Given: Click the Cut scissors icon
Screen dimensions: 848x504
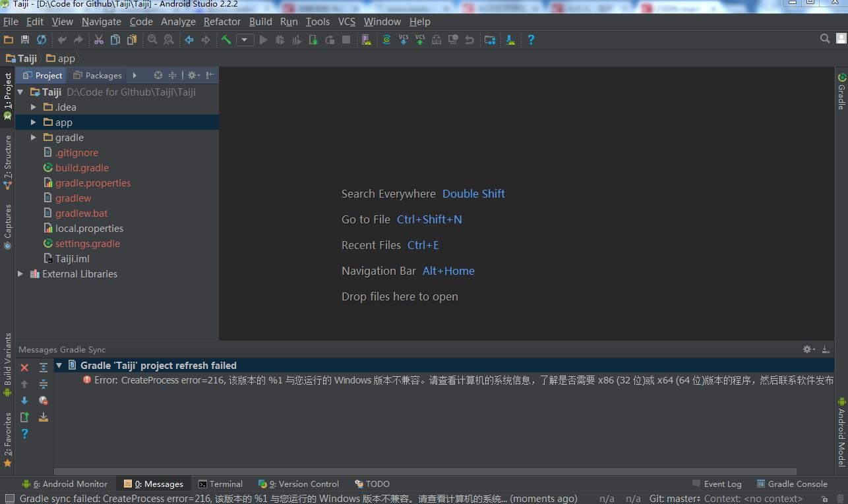Looking at the screenshot, I should tap(99, 40).
